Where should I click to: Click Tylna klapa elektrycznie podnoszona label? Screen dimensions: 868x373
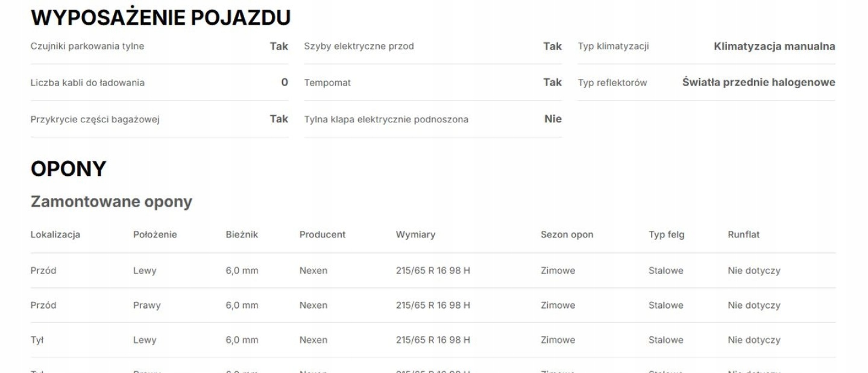[x=386, y=119]
